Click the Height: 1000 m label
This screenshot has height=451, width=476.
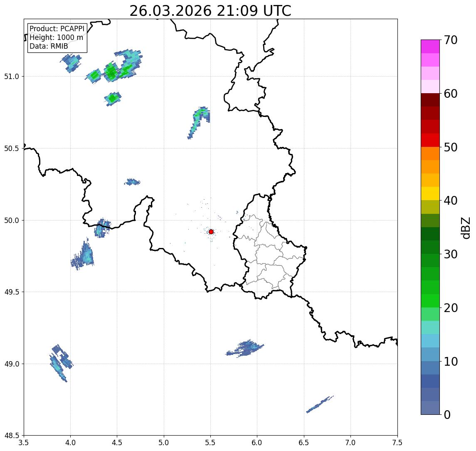(56, 37)
